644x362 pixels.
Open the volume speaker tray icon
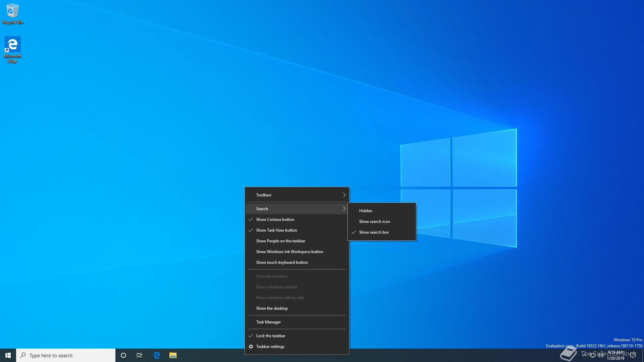coord(601,355)
